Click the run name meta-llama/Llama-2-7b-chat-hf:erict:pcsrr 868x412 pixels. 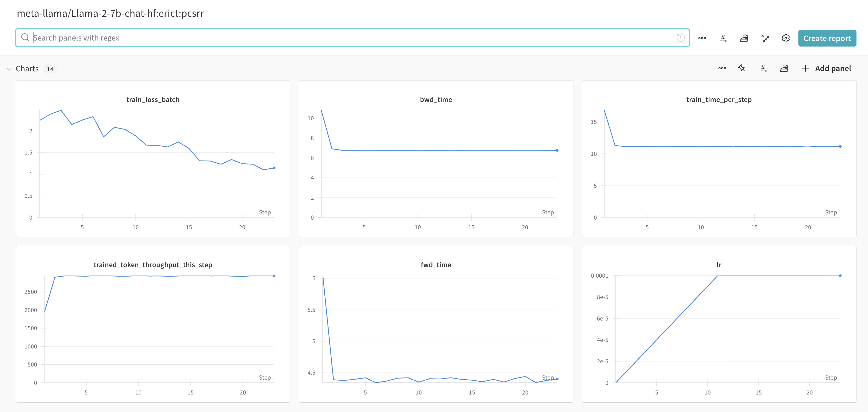[x=110, y=13]
